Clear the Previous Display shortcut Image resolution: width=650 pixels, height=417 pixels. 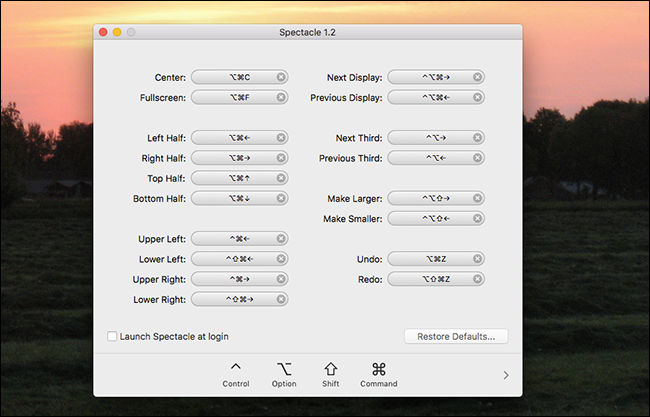[x=478, y=97]
